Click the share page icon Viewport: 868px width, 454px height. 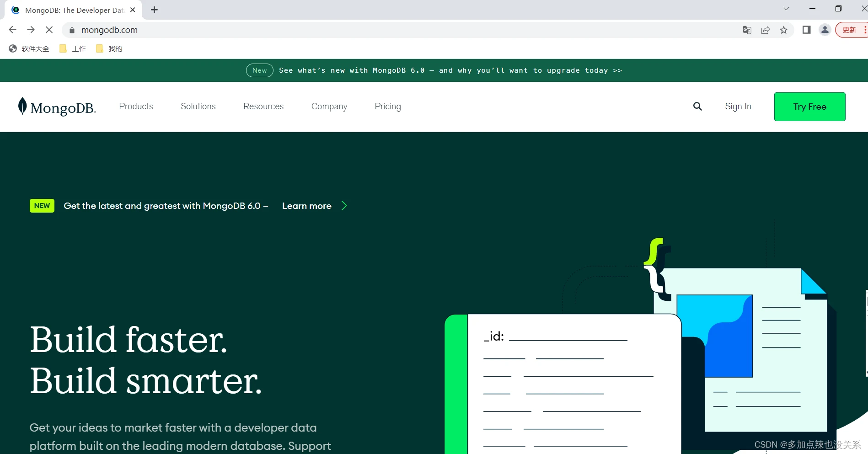point(766,30)
